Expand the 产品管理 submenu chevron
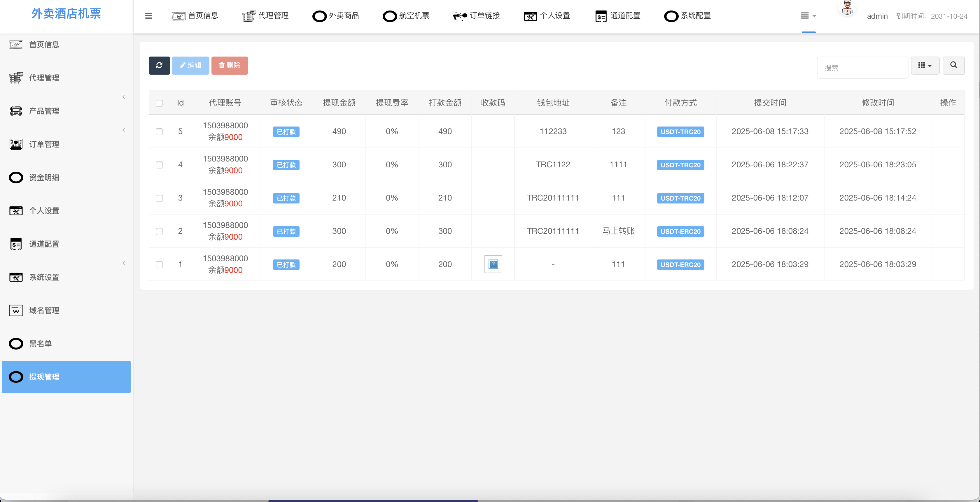Image resolution: width=980 pixels, height=502 pixels. tap(124, 130)
